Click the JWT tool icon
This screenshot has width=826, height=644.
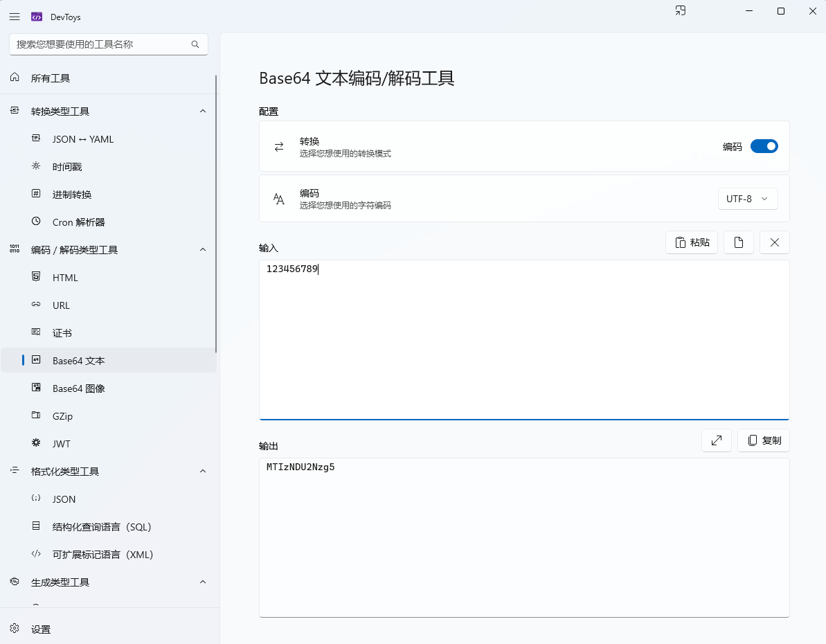point(36,442)
